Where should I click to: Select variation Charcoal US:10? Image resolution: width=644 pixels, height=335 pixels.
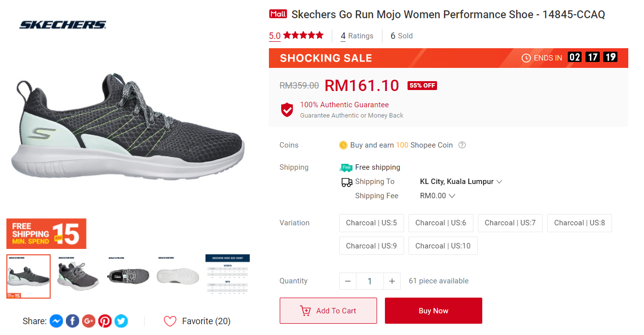pyautogui.click(x=442, y=246)
